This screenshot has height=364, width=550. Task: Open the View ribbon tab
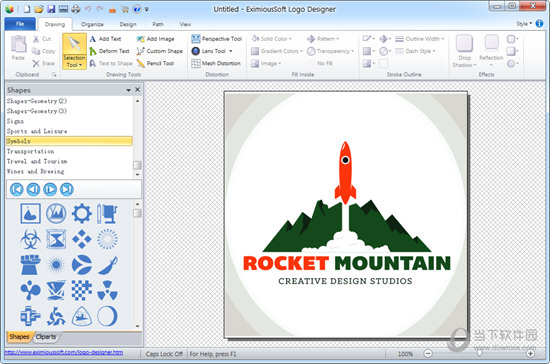185,24
